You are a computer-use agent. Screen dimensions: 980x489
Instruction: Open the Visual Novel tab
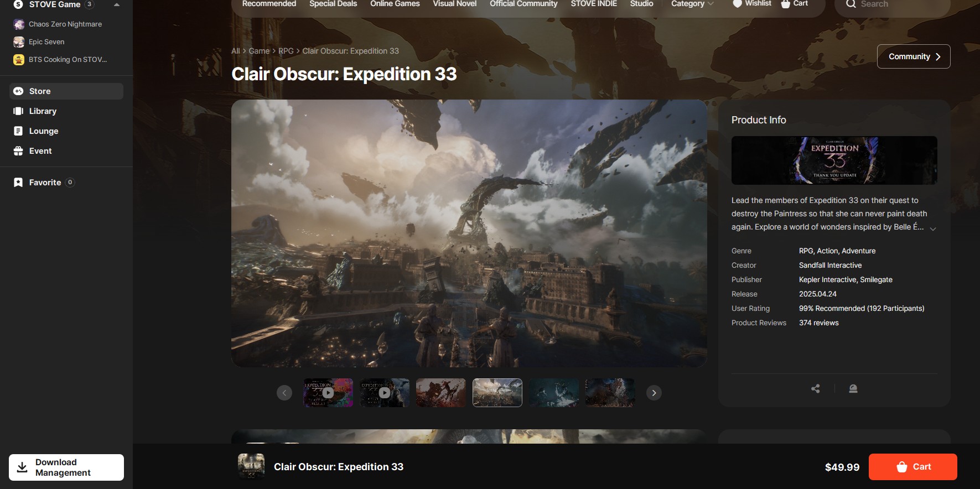click(455, 3)
